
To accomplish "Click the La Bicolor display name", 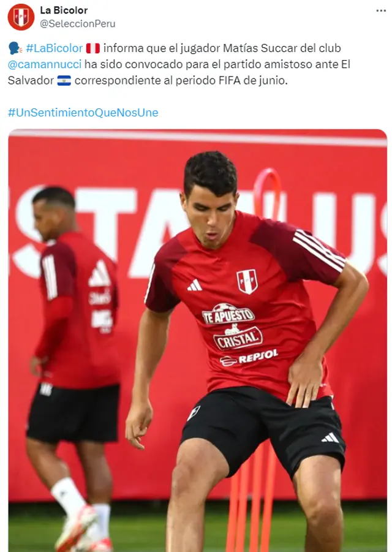I will pos(64,10).
